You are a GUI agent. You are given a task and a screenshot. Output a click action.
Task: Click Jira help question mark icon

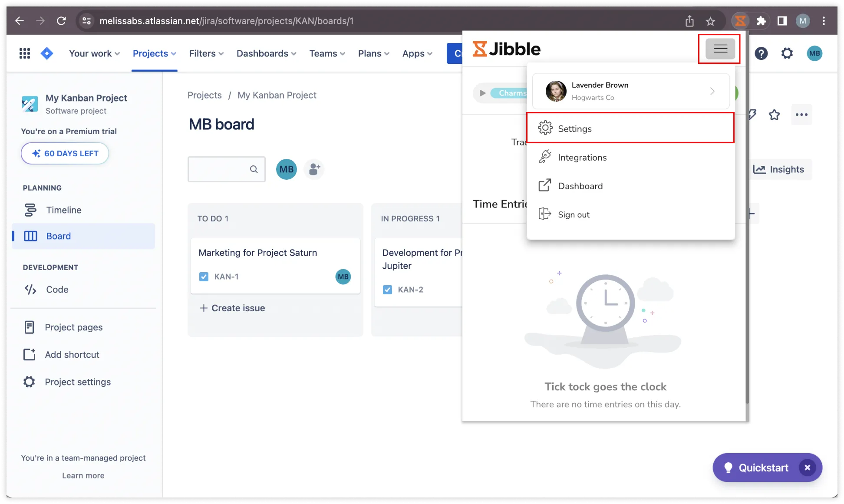point(761,53)
